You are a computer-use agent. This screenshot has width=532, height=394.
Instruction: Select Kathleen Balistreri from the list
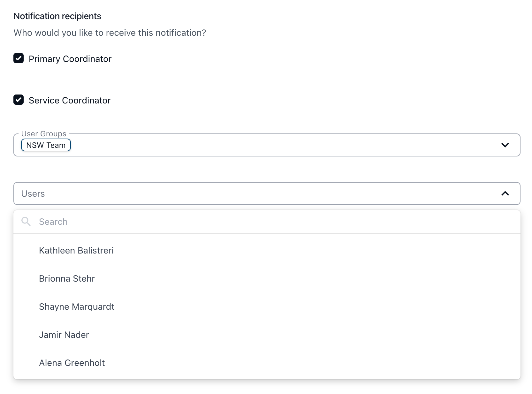76,251
